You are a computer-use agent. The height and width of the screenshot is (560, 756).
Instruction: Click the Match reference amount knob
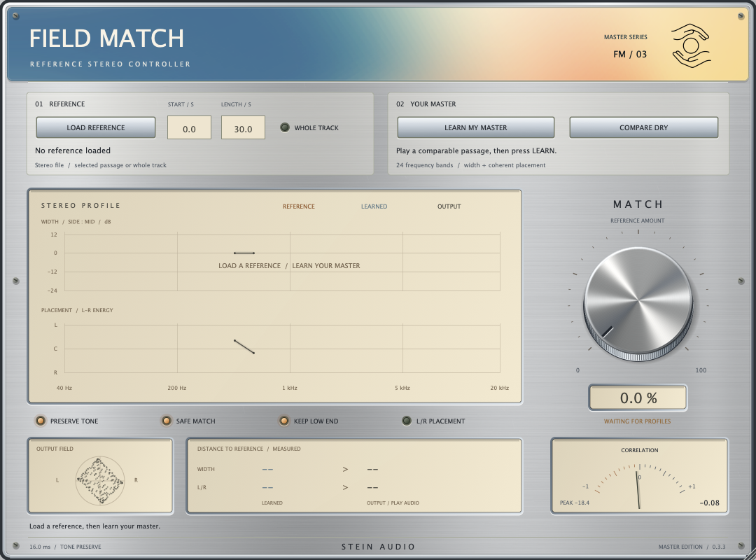coord(638,304)
